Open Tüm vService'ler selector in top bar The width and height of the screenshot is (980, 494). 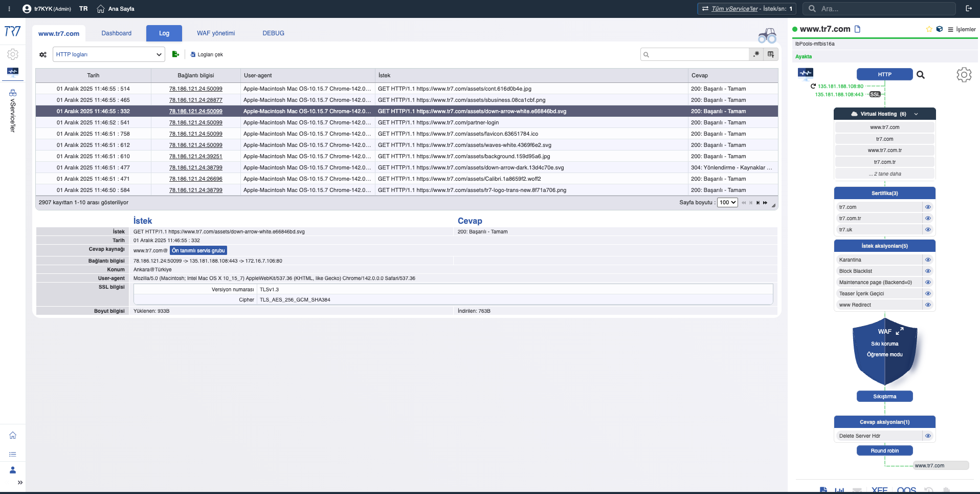coord(746,9)
